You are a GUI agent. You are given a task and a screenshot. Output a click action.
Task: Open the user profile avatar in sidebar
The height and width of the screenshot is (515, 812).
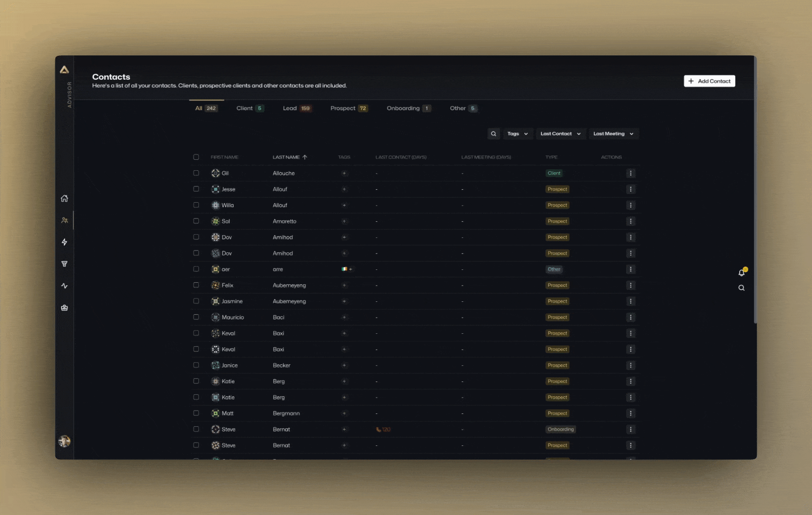64,442
